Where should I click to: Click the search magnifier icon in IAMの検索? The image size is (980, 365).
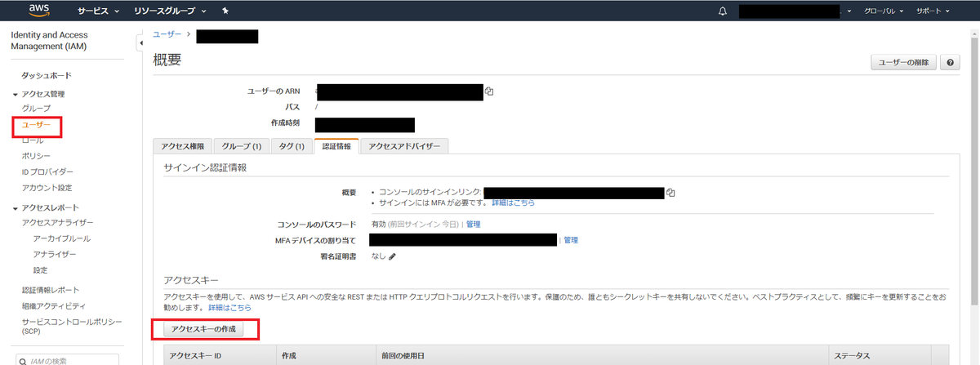23,360
